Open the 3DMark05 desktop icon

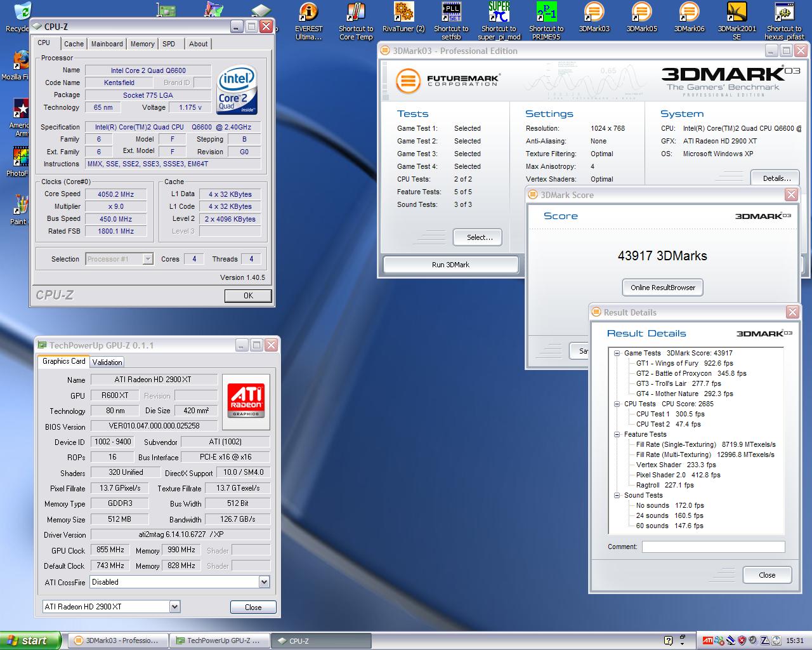coord(641,17)
